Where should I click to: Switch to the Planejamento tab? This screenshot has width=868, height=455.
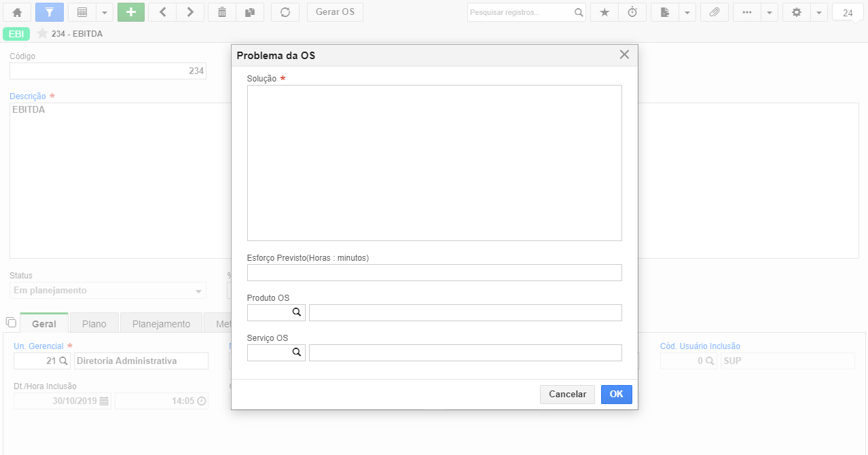pos(162,323)
